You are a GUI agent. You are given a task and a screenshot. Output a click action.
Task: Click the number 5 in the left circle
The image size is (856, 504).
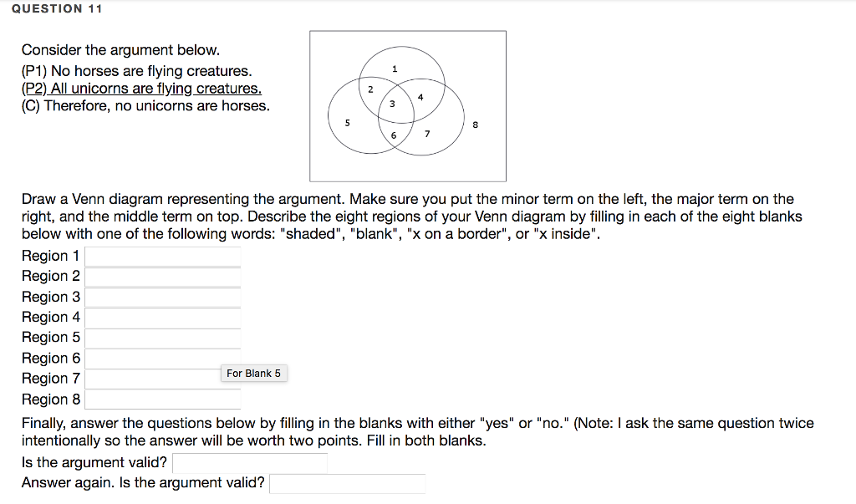(x=348, y=121)
